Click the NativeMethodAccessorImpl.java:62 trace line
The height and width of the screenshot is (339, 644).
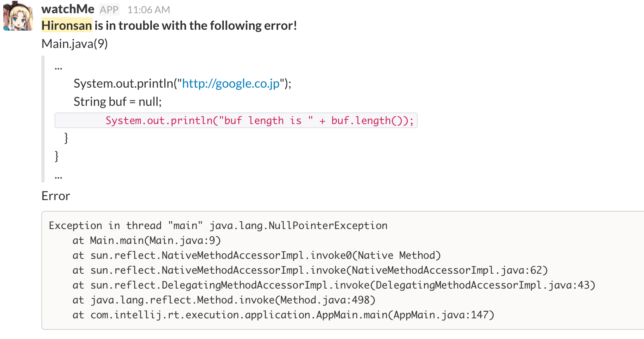tap(310, 270)
